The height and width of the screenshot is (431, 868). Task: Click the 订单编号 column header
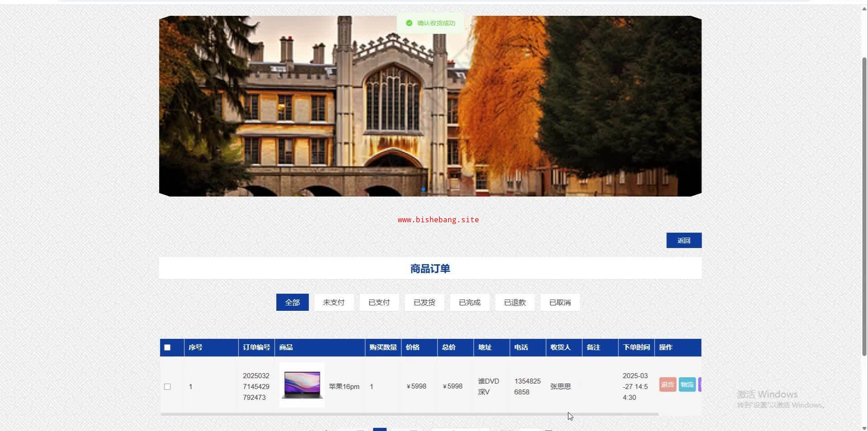click(256, 347)
